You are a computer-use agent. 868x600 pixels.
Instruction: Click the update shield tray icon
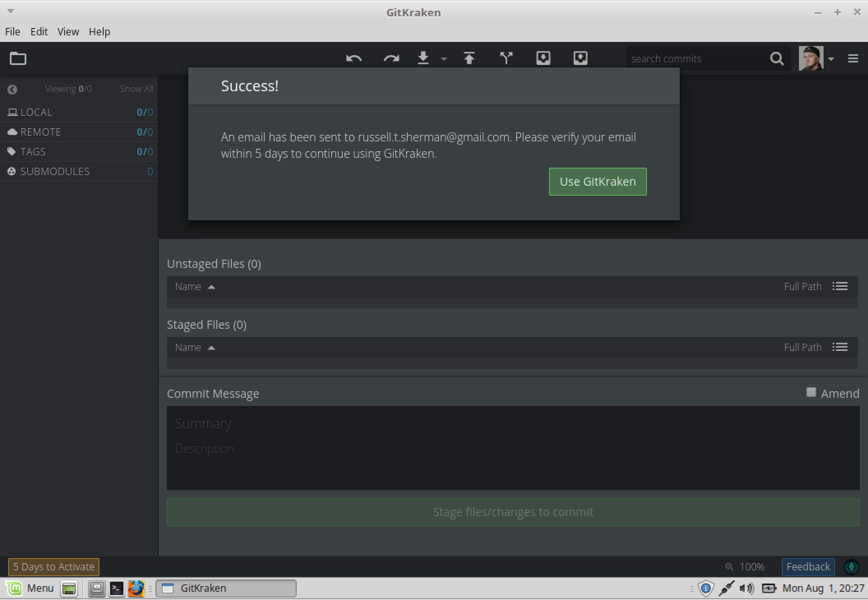click(x=706, y=588)
